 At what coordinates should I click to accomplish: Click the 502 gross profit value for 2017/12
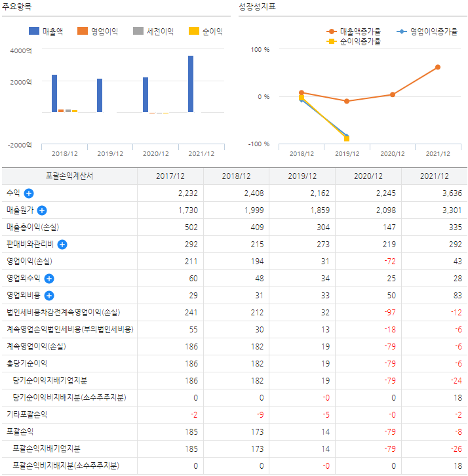point(191,228)
